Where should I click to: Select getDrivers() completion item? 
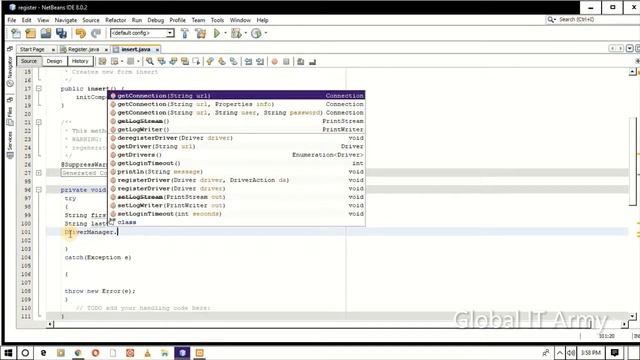click(x=236, y=155)
